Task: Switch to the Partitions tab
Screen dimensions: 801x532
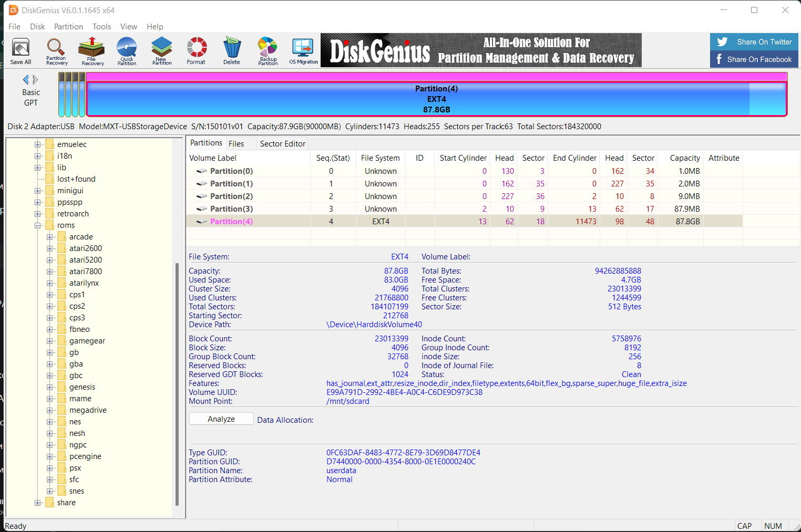Action: [x=206, y=143]
